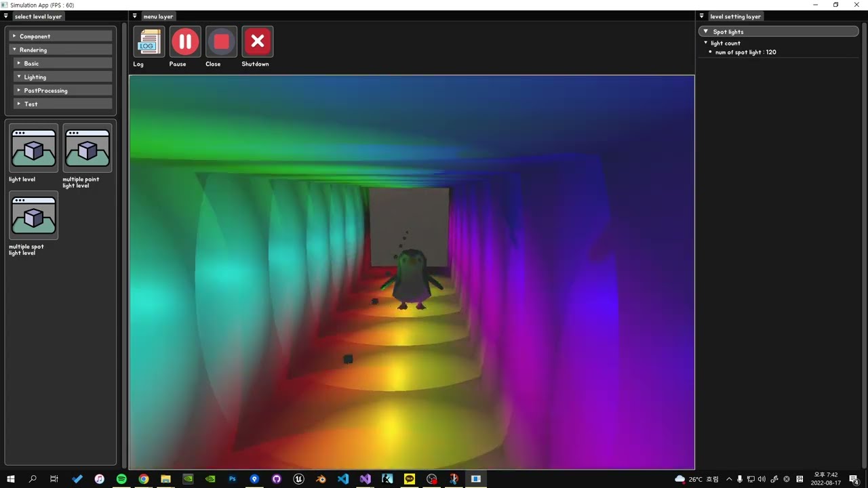Switch to the Simulation App taskbar icon
Screen dimensions: 868x488
(476, 479)
